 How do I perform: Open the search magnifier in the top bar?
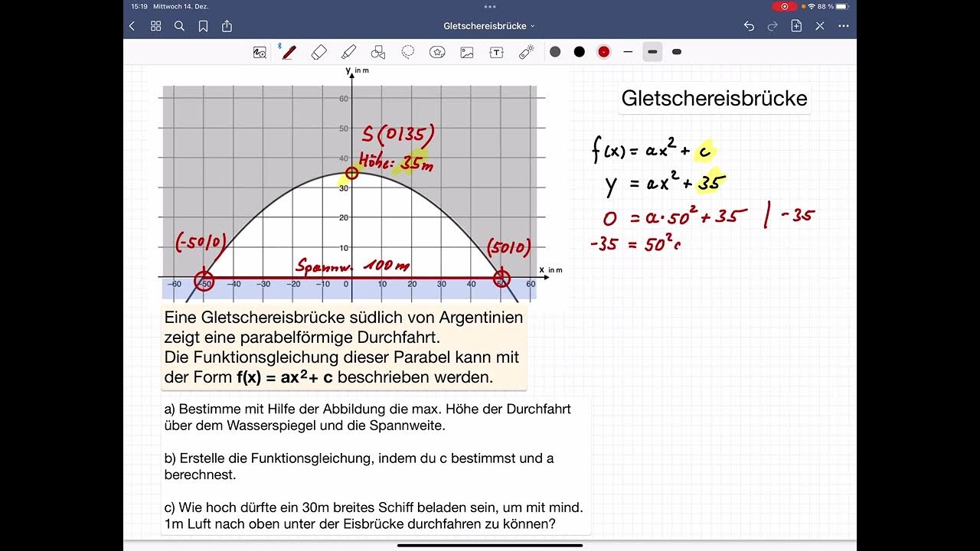pos(179,26)
